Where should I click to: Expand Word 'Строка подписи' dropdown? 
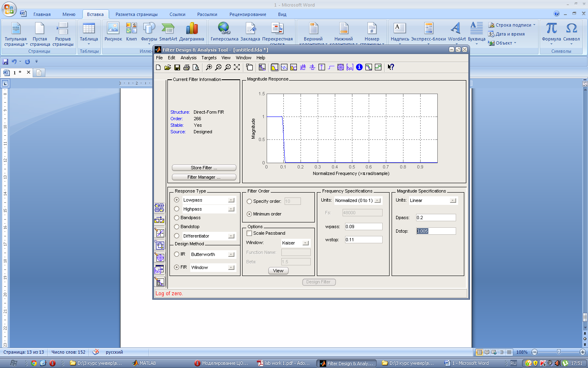(x=534, y=25)
